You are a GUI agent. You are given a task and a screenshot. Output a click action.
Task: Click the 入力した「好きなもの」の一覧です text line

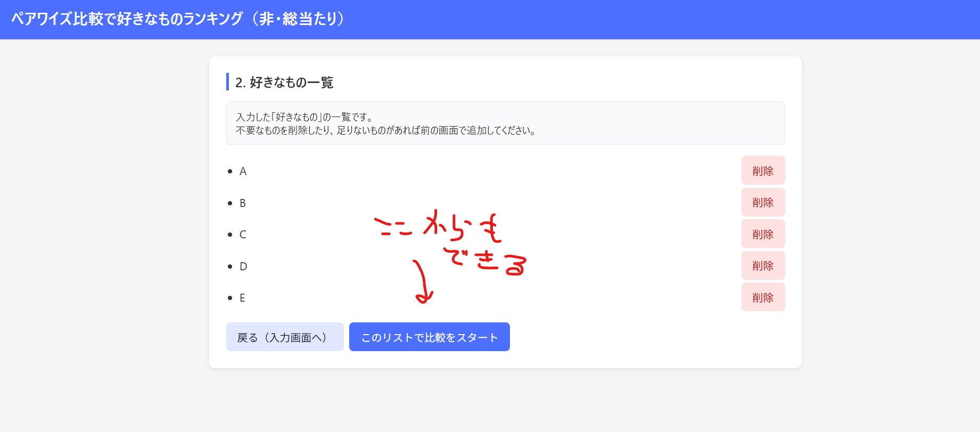click(304, 117)
